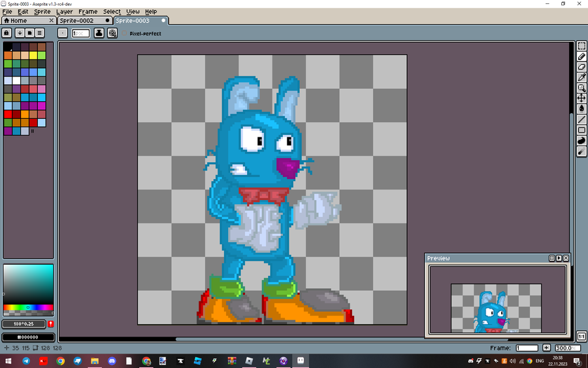Open the Layer menu
Image resolution: width=588 pixels, height=368 pixels.
coord(65,12)
